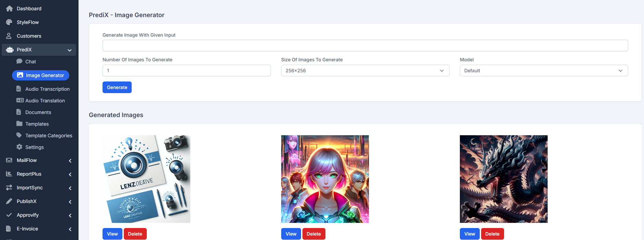Expand the E-Invoice menu chevron
644x240 pixels.
click(70, 229)
